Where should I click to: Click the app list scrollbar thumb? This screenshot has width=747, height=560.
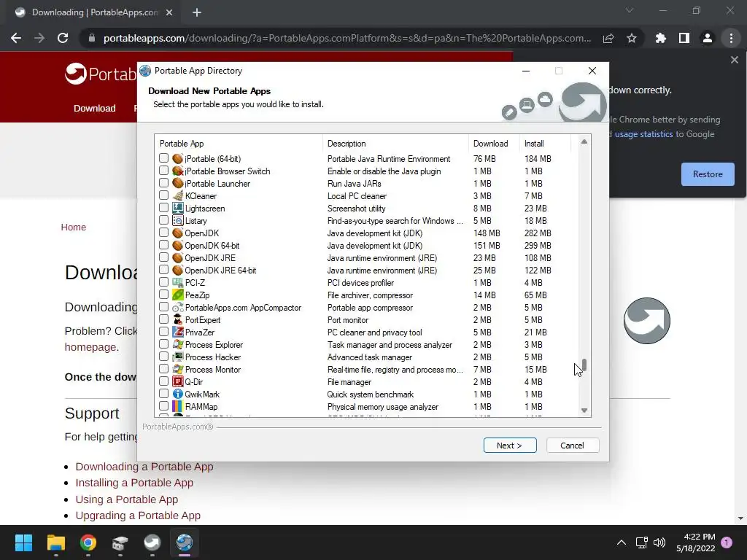[584, 365]
